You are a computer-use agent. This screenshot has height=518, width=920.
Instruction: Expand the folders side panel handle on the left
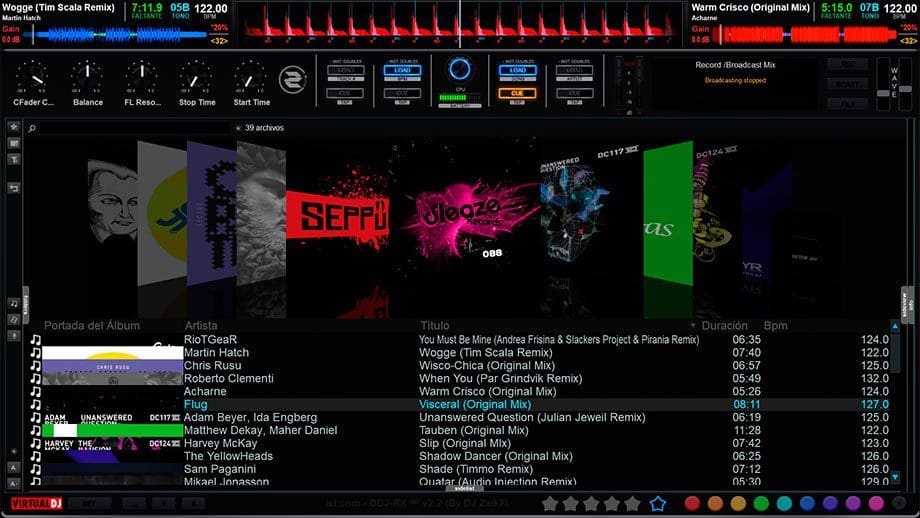click(25, 303)
